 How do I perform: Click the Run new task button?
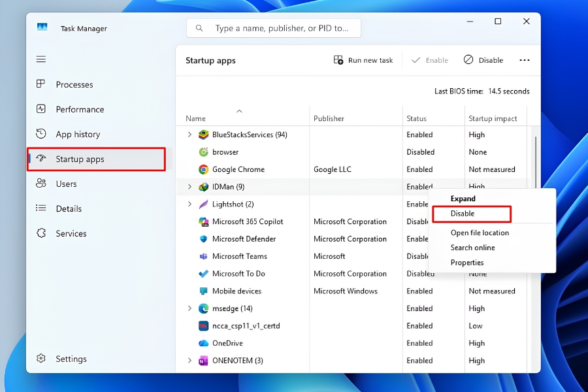pyautogui.click(x=363, y=60)
